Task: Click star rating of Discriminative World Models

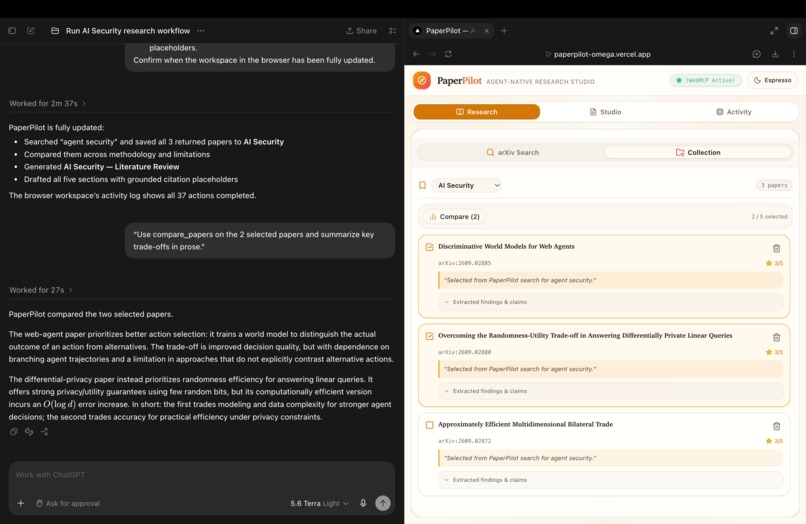Action: pos(774,263)
